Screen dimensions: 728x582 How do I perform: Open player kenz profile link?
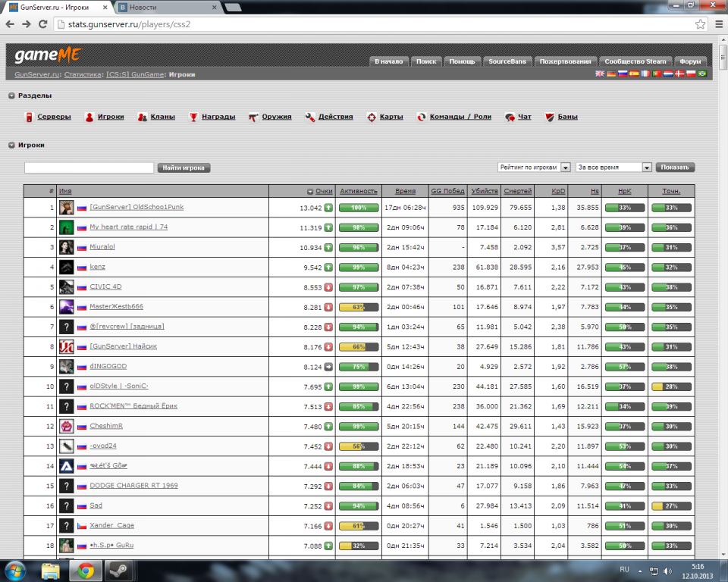[97, 267]
